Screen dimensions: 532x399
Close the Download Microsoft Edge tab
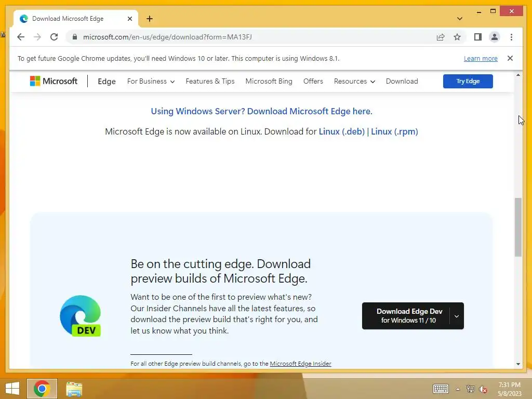point(129,19)
